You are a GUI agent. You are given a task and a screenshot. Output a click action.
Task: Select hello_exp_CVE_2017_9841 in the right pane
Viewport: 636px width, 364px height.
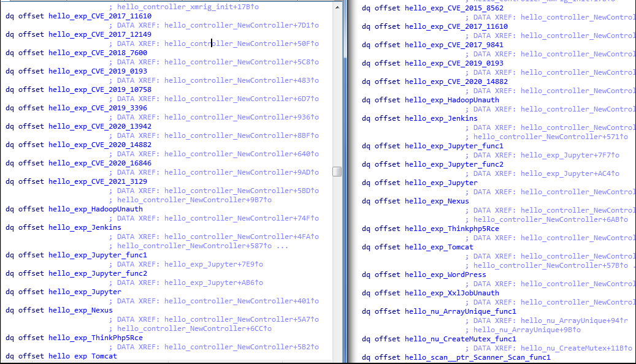[454, 45]
